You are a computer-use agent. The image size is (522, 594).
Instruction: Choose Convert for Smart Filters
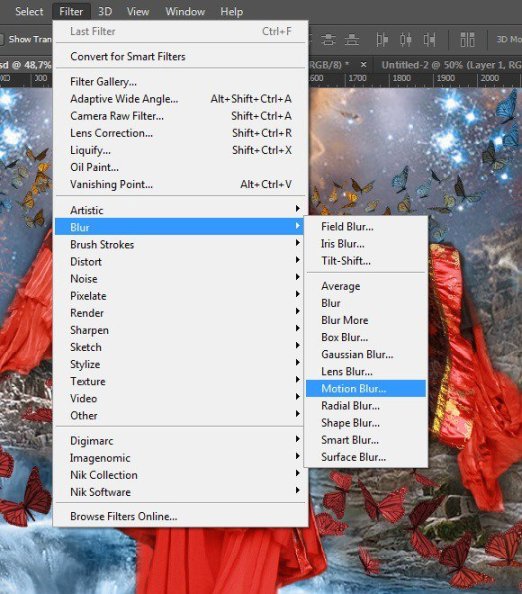coord(180,56)
